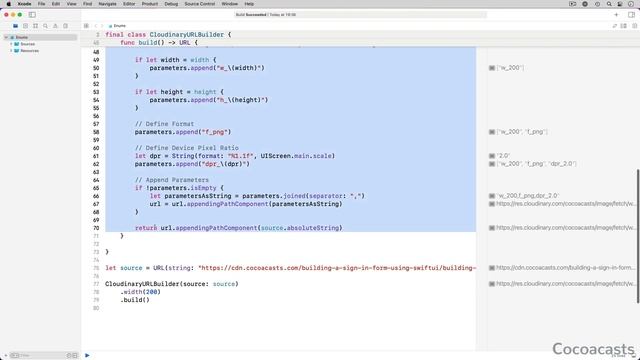Image resolution: width=640 pixels, height=360 pixels.
Task: Select the Source Control navigator icon
Action: click(x=25, y=26)
